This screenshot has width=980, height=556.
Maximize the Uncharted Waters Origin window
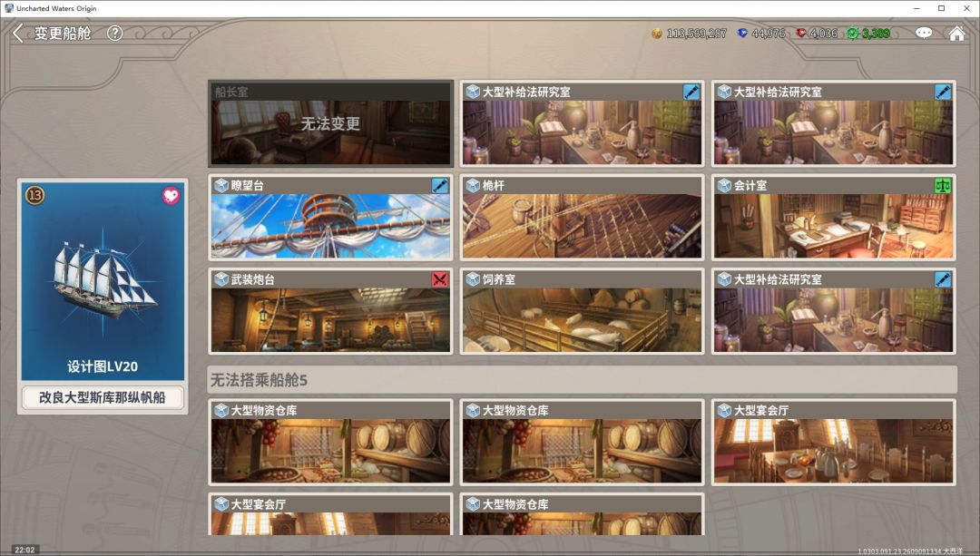941,8
